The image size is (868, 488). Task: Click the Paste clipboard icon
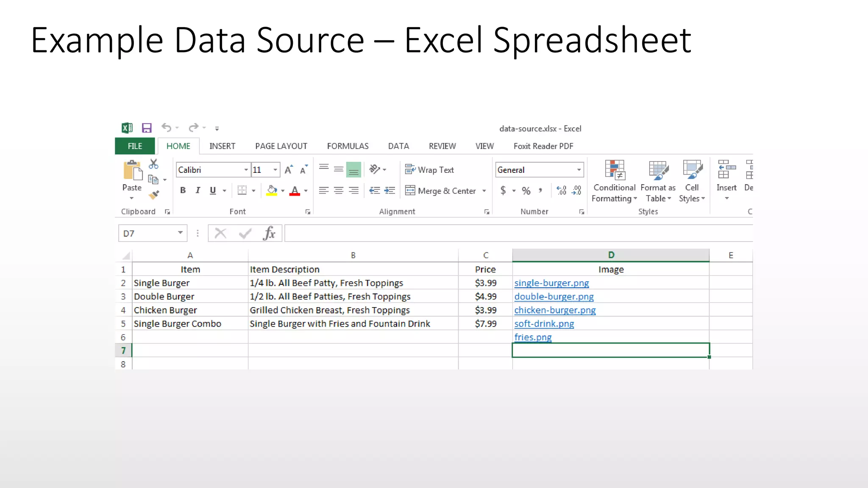coord(132,170)
